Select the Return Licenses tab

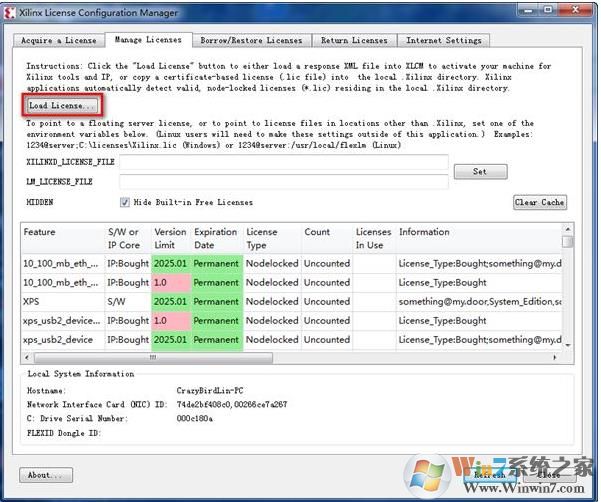pos(354,40)
